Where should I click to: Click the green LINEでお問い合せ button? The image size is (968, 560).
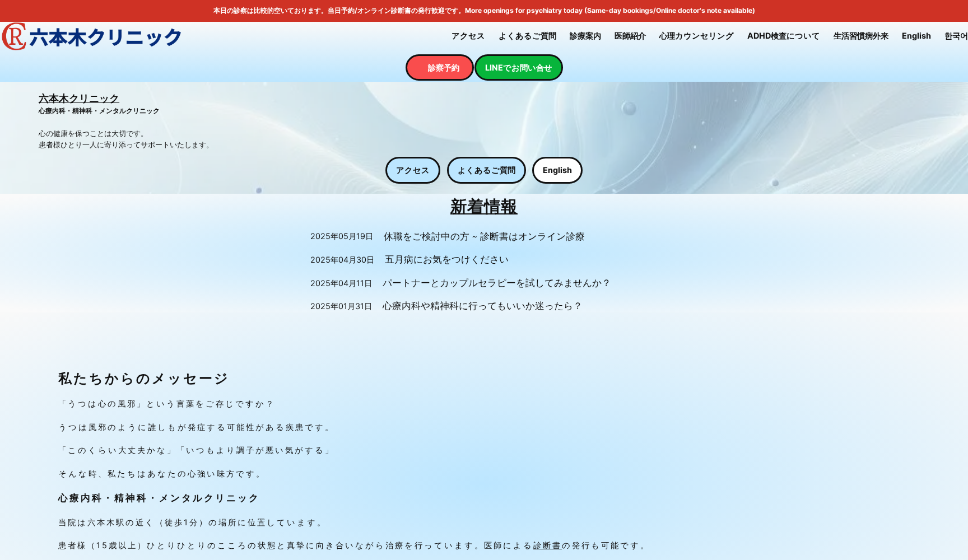(x=518, y=67)
